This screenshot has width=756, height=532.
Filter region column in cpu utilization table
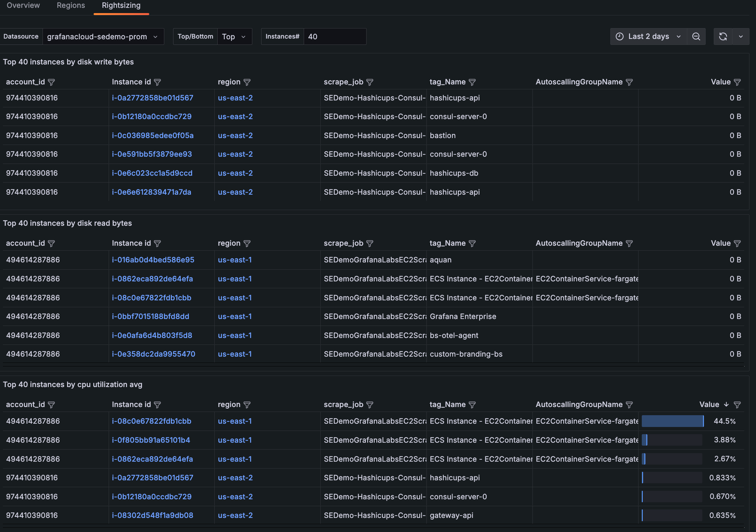pos(247,405)
